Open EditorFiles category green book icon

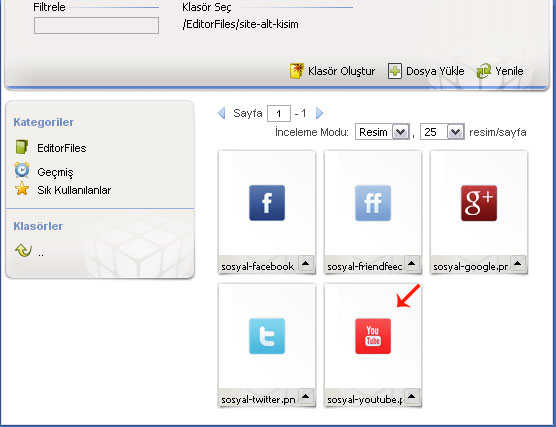(22, 147)
